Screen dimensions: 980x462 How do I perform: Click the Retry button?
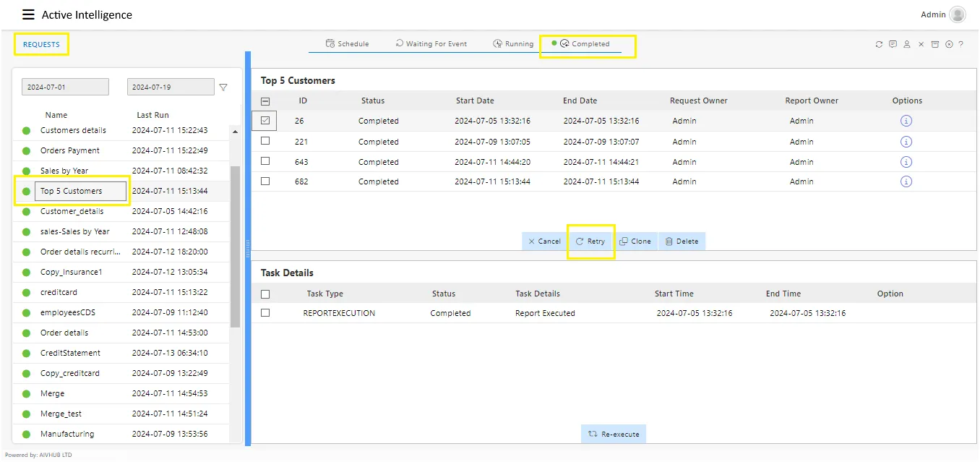pyautogui.click(x=590, y=241)
